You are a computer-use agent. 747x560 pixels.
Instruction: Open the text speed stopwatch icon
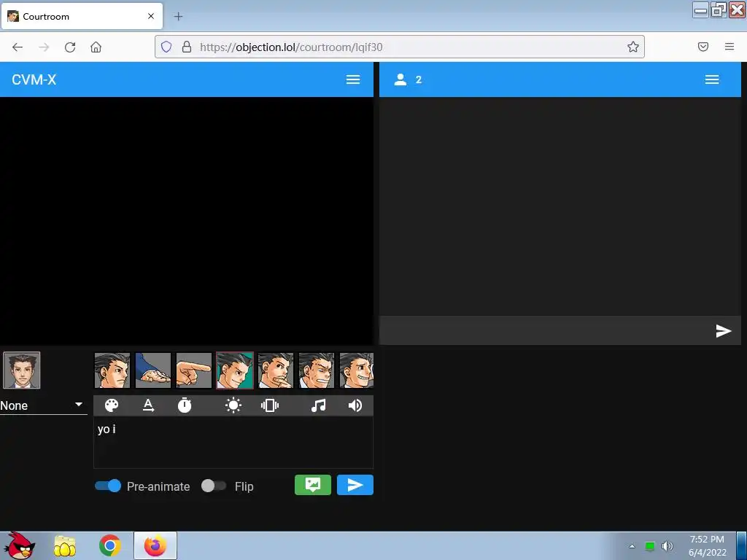[x=185, y=405]
